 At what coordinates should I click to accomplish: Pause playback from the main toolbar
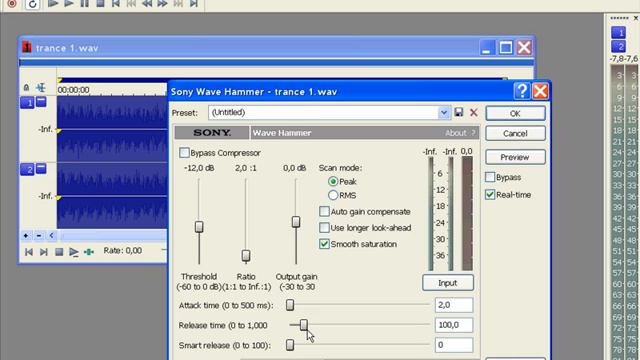click(84, 4)
